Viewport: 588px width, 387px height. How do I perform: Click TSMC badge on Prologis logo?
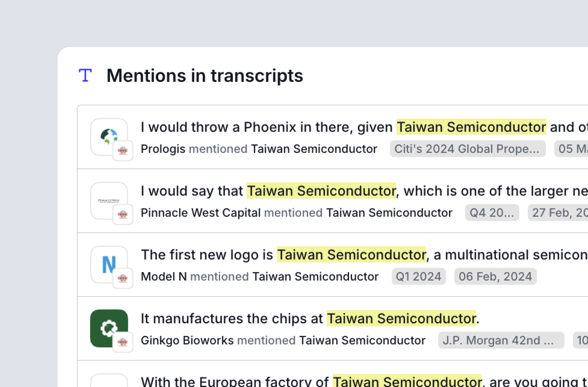point(123,151)
